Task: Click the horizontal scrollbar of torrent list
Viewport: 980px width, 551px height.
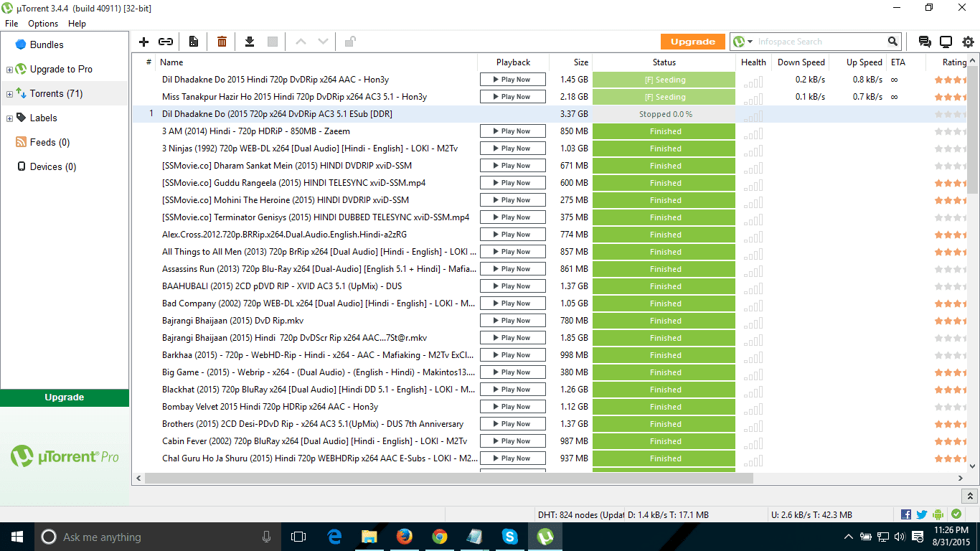Action: tap(448, 478)
